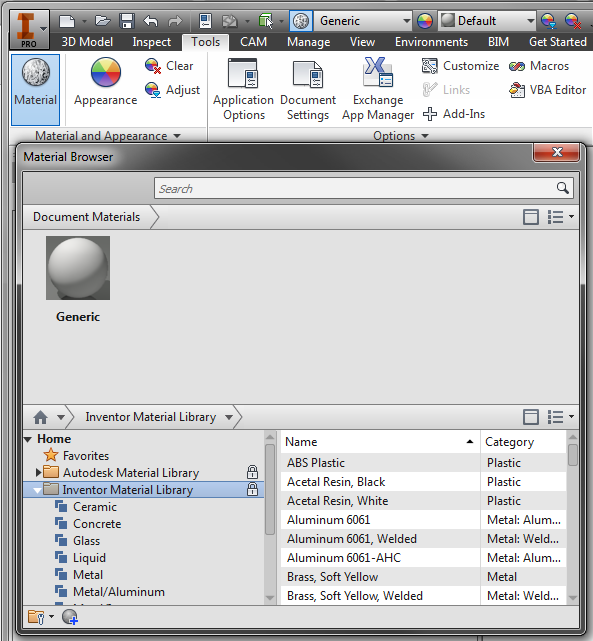Toggle Document Materials panel display button
This screenshot has height=641, width=593.
tap(531, 217)
